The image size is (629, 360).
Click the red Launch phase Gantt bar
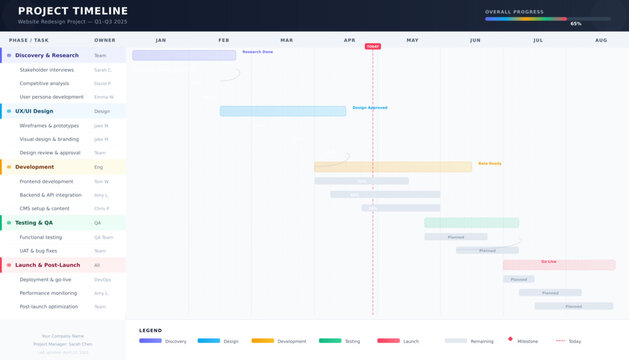click(x=559, y=265)
